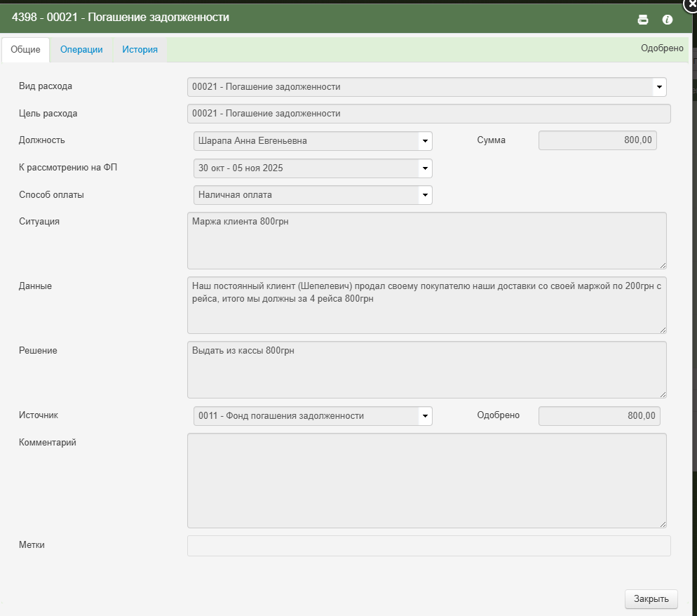697x616 pixels.
Task: Expand the Должность dropdown arrow
Action: coord(425,141)
